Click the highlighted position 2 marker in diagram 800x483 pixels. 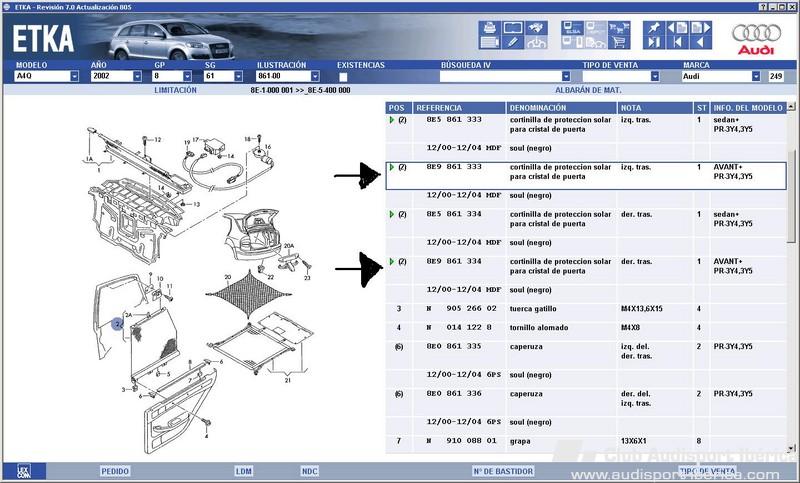tap(118, 324)
